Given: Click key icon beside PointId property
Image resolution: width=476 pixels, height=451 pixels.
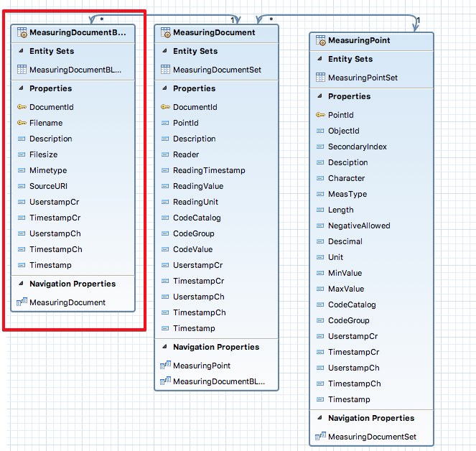Looking at the screenshot, I should 320,115.
